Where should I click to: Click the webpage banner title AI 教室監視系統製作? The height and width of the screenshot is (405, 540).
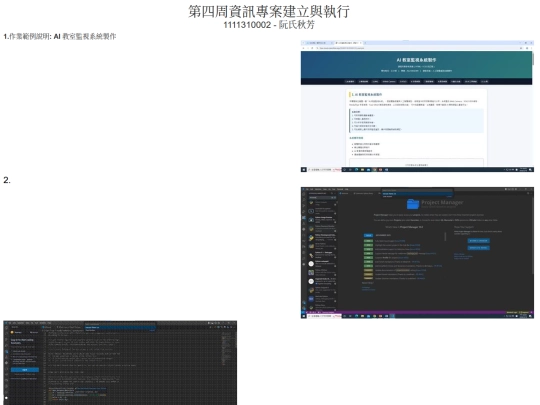point(416,60)
